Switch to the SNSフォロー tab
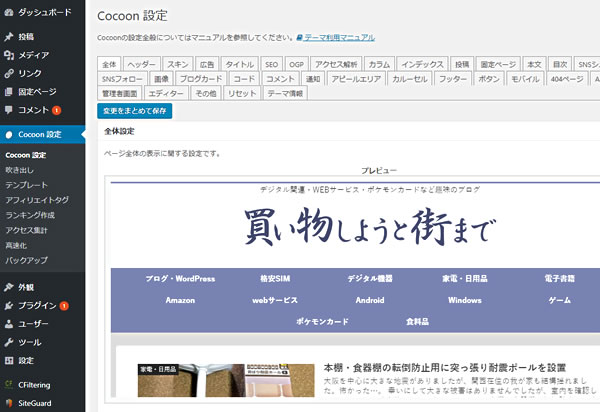Image resolution: width=600 pixels, height=412 pixels. 122,79
